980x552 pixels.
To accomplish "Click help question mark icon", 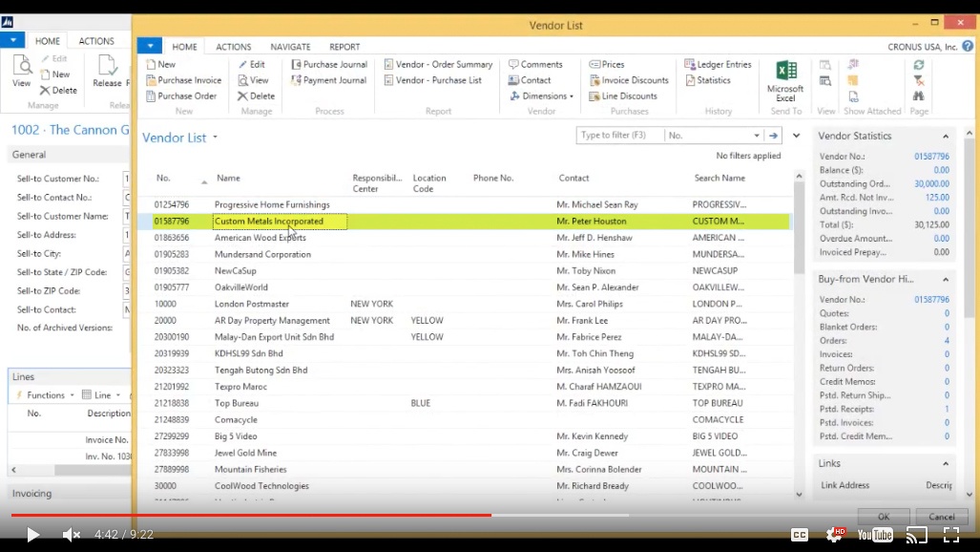I will click(968, 46).
